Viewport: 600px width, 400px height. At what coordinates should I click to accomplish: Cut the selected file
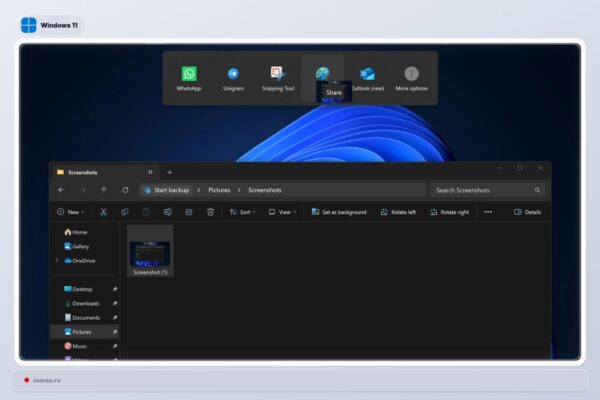(103, 212)
